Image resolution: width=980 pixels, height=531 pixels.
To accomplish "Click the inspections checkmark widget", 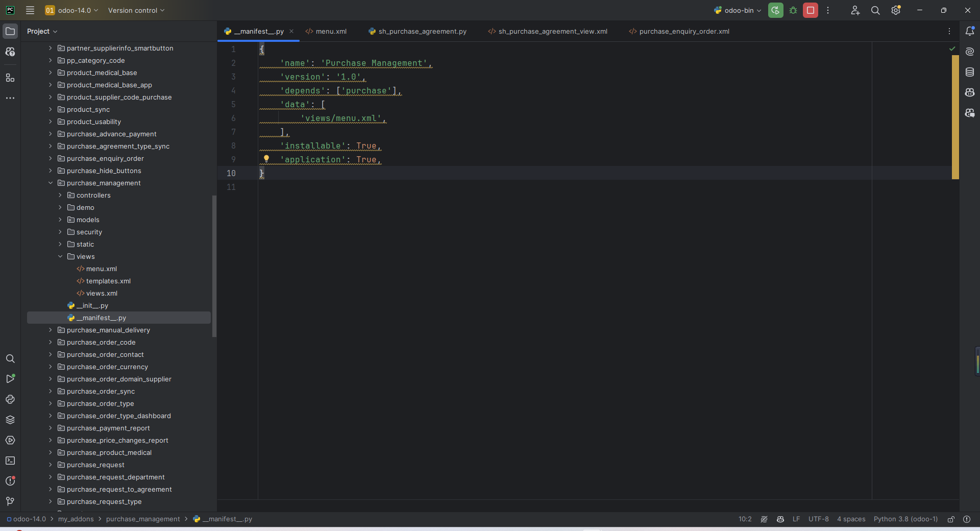I will tap(952, 49).
